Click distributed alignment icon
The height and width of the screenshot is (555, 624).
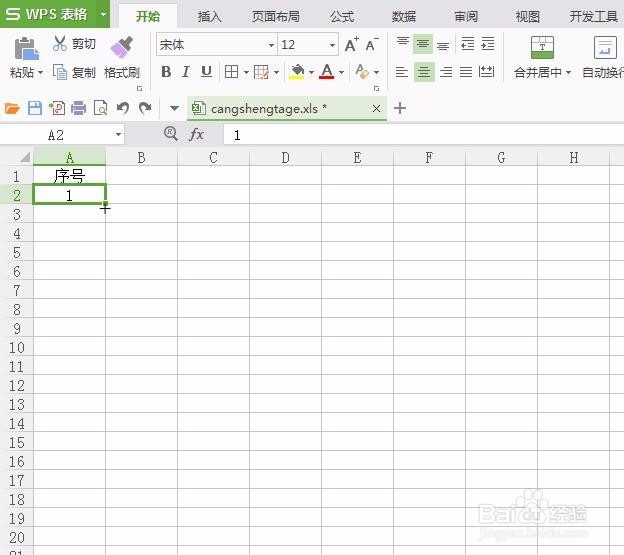[486, 72]
